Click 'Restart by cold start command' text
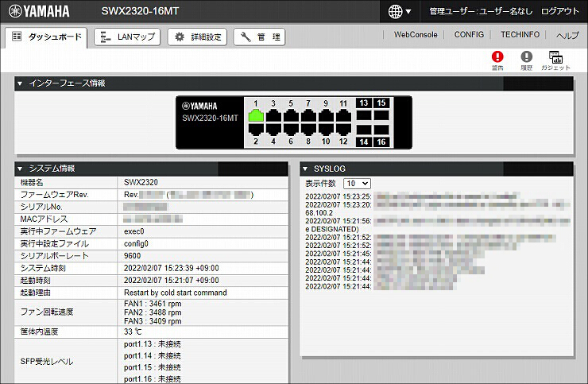Viewport: 588px width, 384px height. [x=176, y=293]
